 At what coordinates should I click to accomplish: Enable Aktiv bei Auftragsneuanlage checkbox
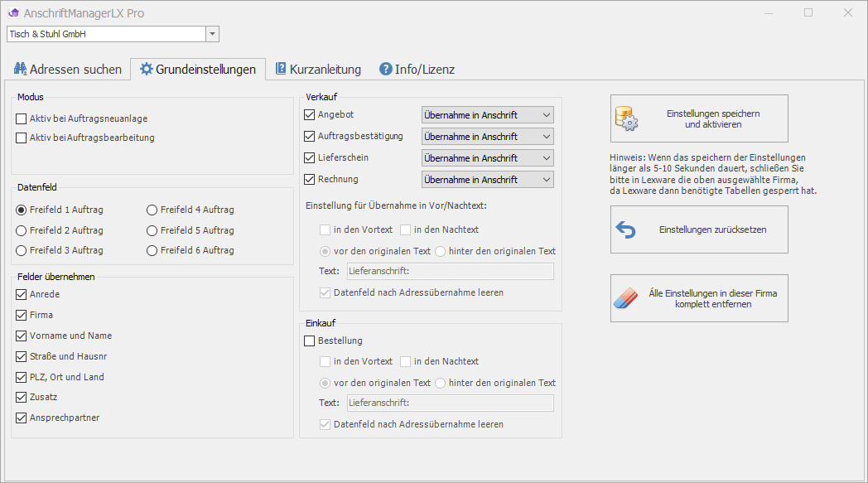pos(22,118)
